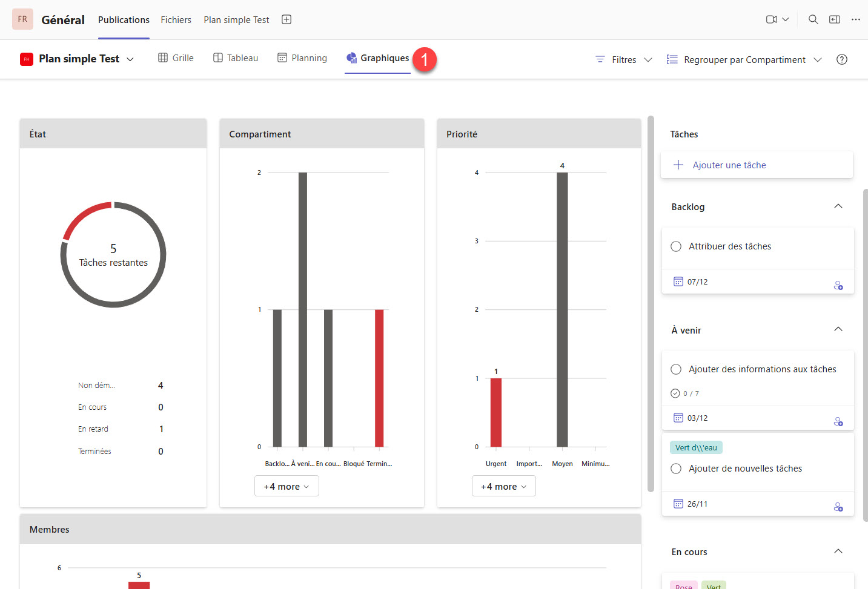This screenshot has width=868, height=589.
Task: Mark Ajouter des informations aux tâches complete
Action: tap(676, 369)
